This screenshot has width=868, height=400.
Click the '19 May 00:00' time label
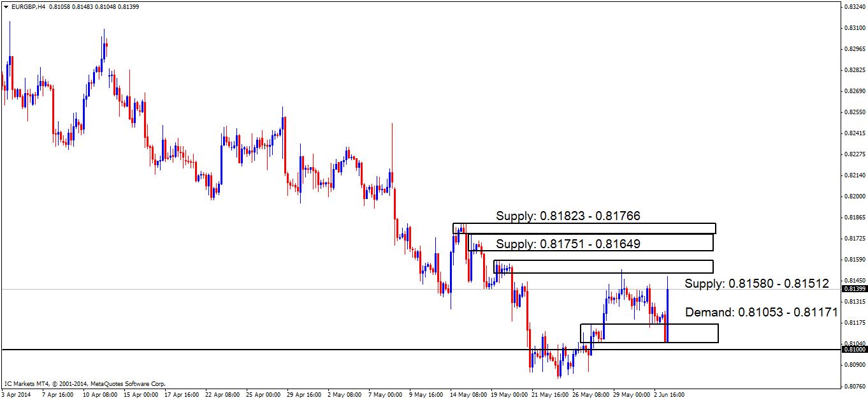coord(508,395)
